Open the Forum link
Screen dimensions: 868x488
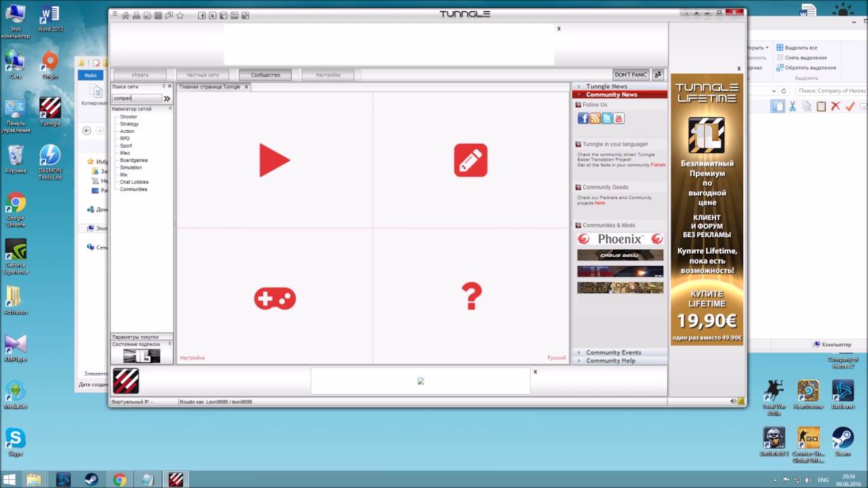tap(658, 165)
